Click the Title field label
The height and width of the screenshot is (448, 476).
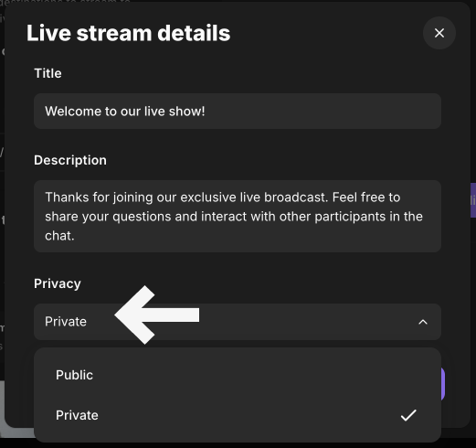click(x=48, y=73)
